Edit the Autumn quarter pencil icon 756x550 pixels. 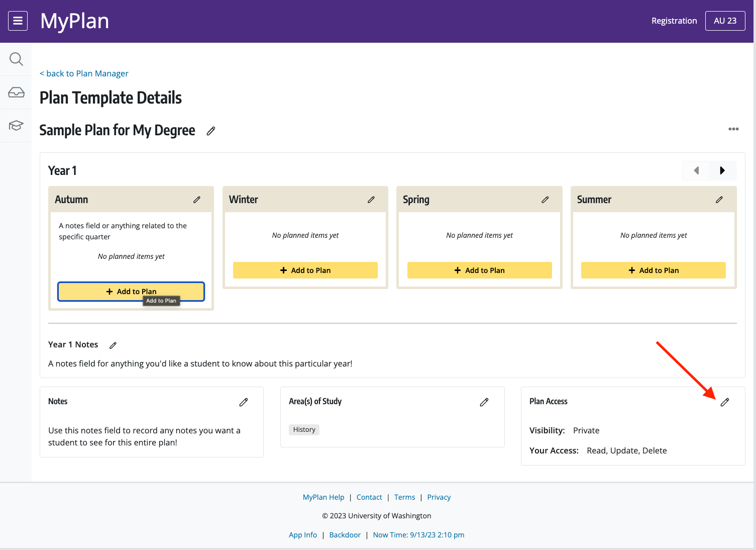pyautogui.click(x=197, y=200)
